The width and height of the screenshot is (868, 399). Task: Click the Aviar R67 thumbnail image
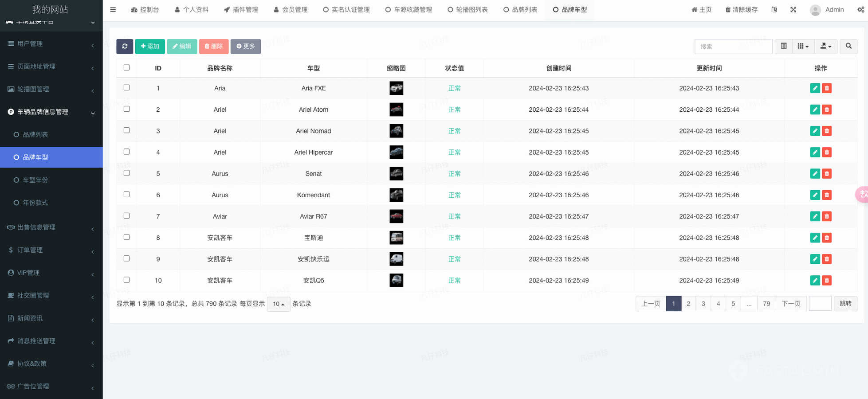pos(396,216)
